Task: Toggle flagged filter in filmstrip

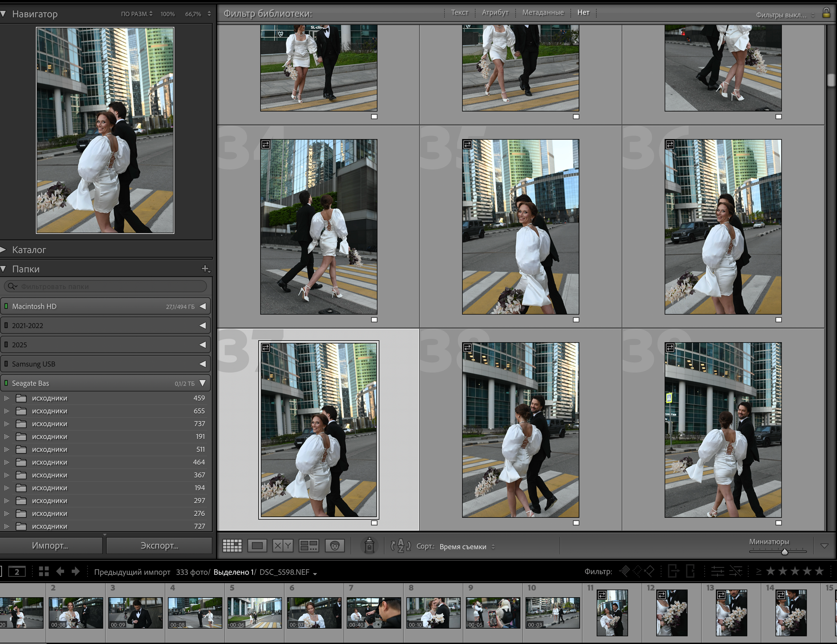Action: (625, 571)
